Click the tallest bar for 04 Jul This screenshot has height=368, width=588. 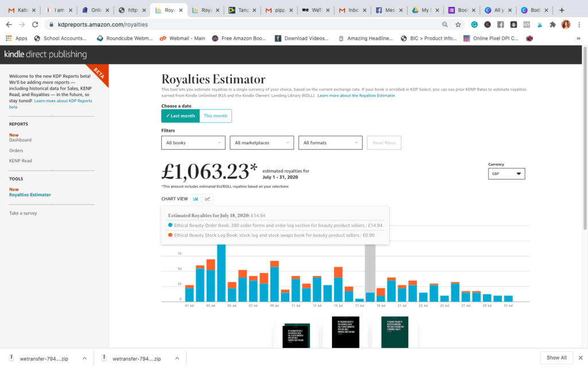221,273
